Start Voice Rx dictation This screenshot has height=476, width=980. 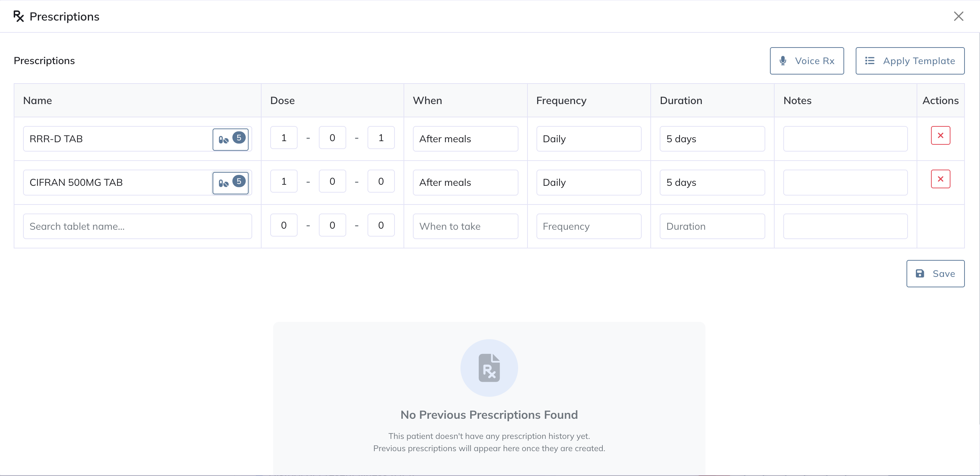coord(807,61)
